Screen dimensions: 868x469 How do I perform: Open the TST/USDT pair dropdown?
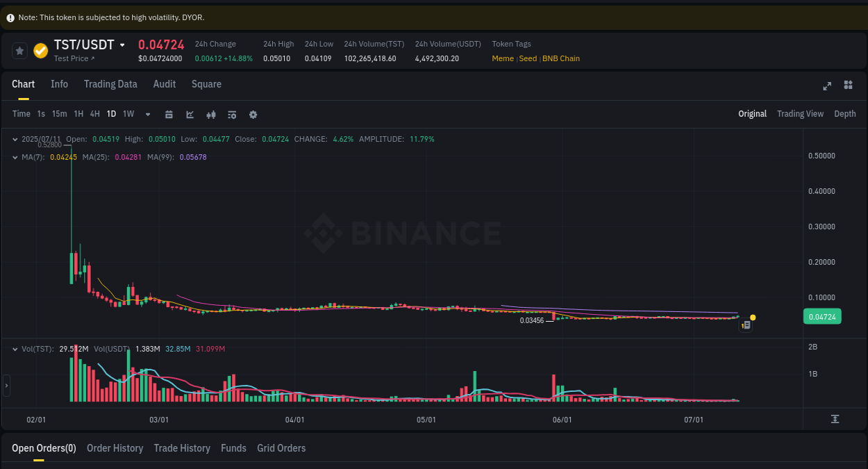point(122,44)
